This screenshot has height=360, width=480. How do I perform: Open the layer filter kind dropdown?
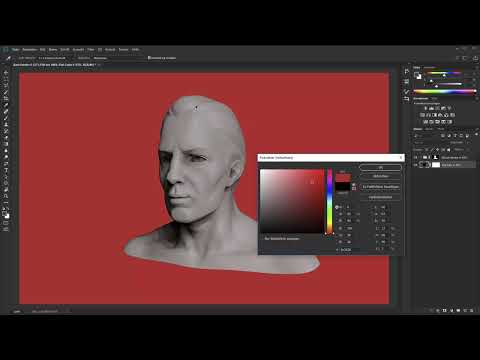(x=426, y=136)
